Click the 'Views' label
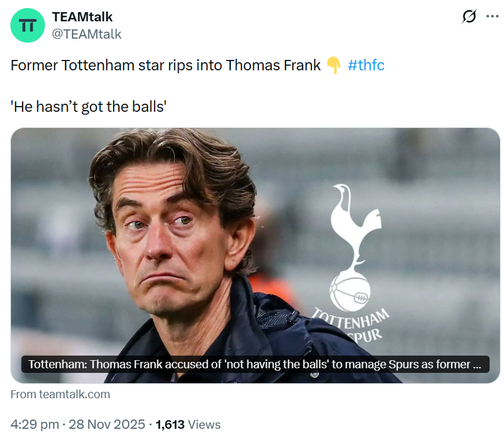Viewport: 504px width, 438px height. 204,425
